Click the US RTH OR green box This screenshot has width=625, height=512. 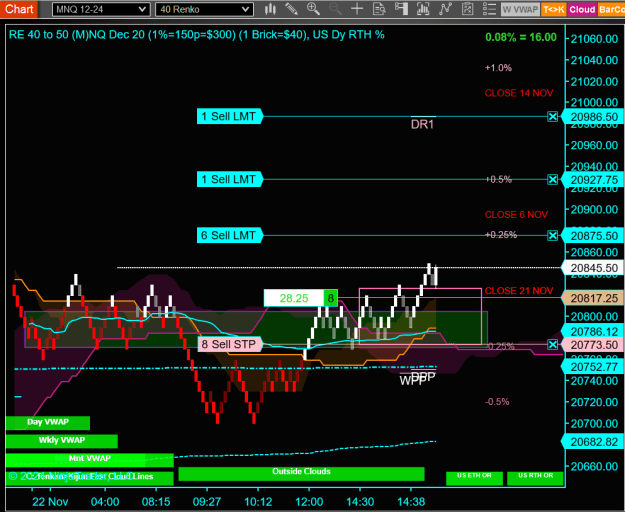point(535,477)
